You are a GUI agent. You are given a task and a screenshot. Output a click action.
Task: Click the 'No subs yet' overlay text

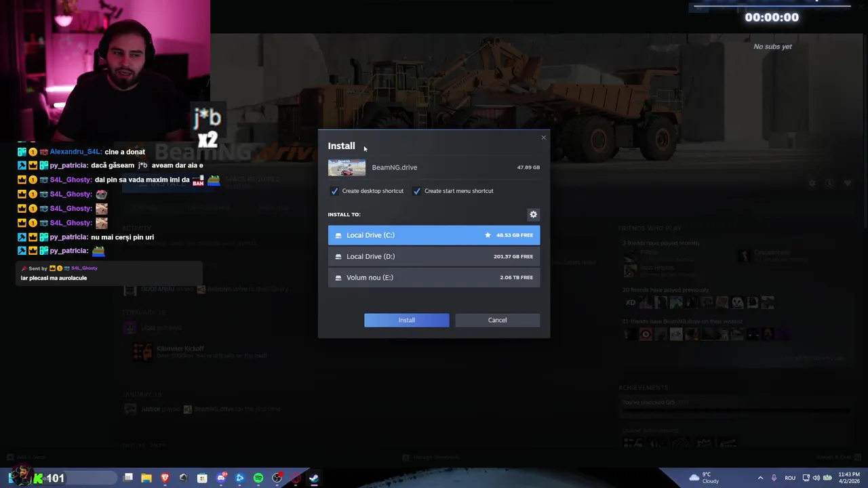point(772,47)
